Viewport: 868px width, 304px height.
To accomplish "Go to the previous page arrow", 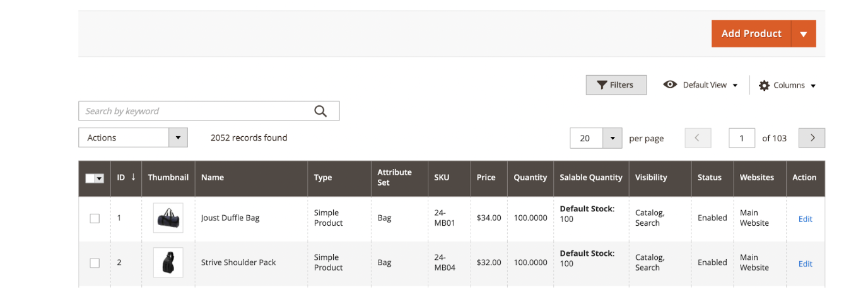I will click(698, 138).
